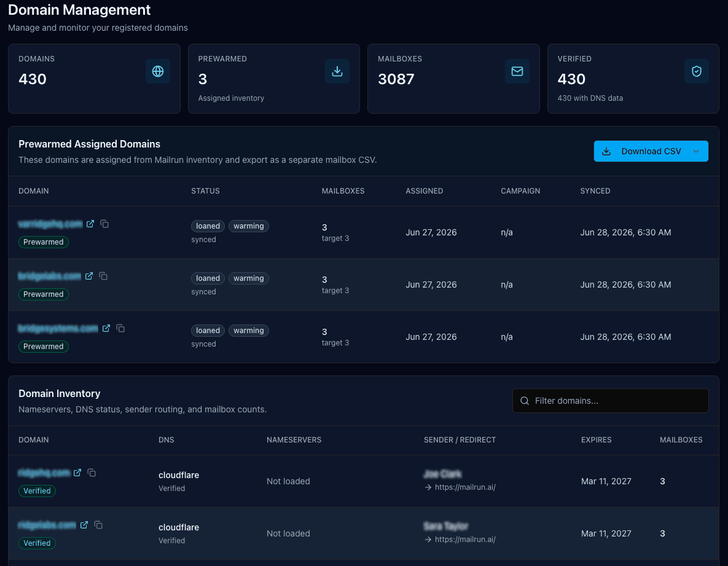728x566 pixels.
Task: Click the Prewarmed badge in third row
Action: 44,347
